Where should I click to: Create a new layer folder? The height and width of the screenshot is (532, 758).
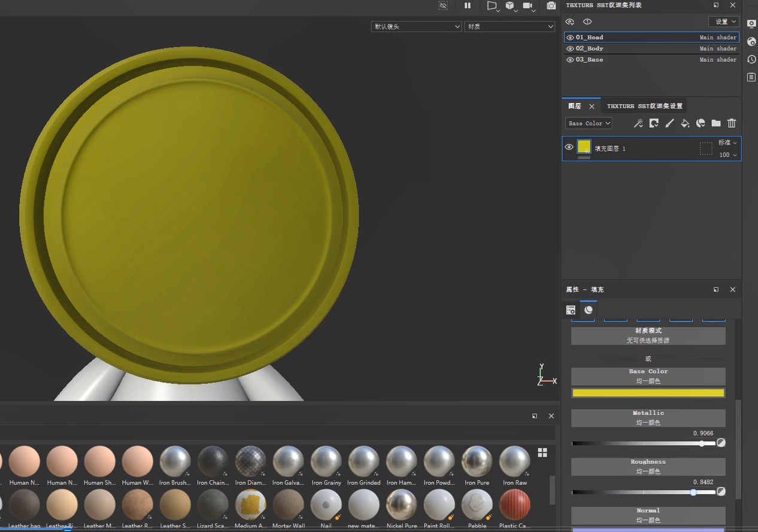(716, 123)
